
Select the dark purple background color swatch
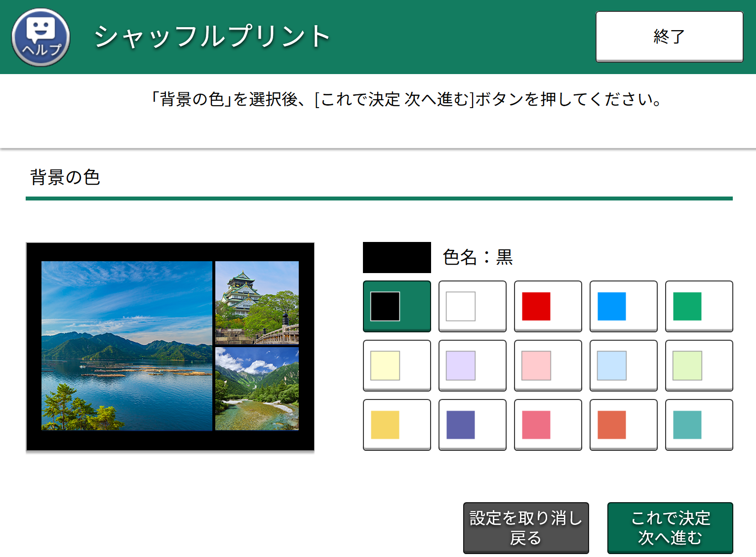pyautogui.click(x=472, y=425)
